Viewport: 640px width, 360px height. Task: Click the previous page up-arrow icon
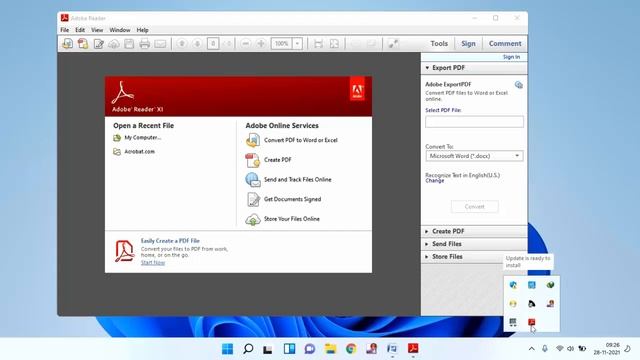click(182, 43)
